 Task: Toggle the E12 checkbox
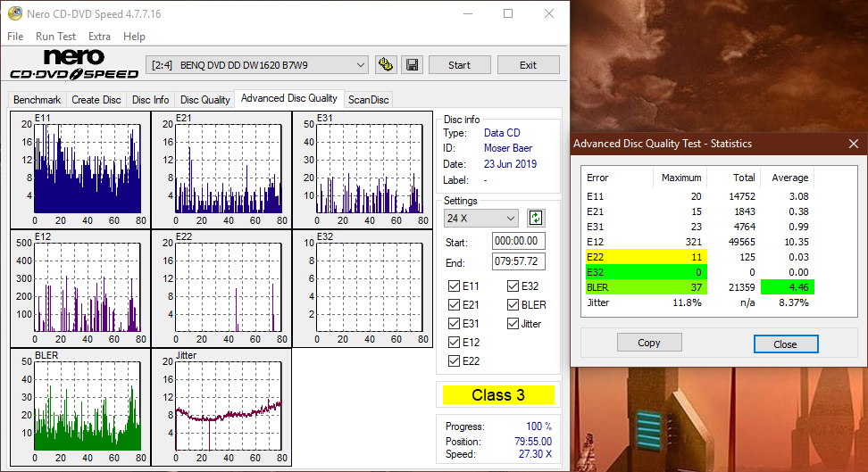454,343
